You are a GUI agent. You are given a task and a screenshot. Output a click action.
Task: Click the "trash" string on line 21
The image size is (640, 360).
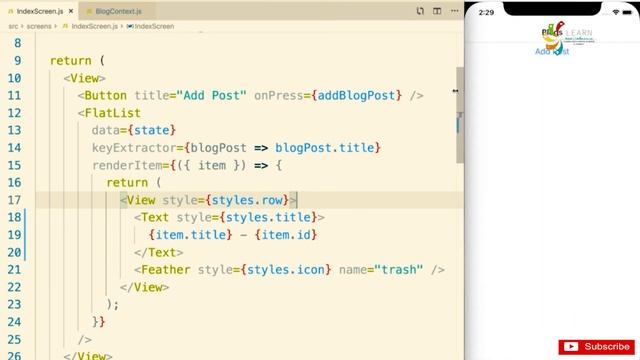click(398, 270)
